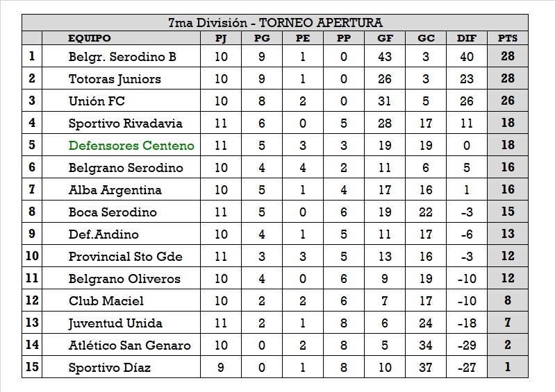Screen dimensions: 555x392
Task: Select the Belgrano Oliveros team cell
Action: click(124, 279)
